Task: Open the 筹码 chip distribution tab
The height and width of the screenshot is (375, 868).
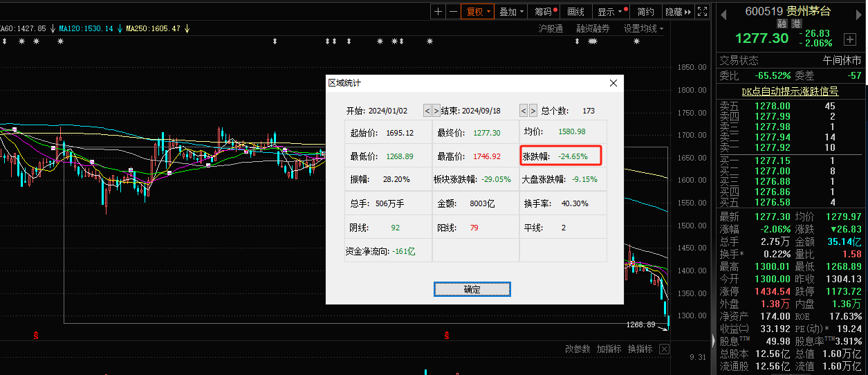Action: coord(545,12)
